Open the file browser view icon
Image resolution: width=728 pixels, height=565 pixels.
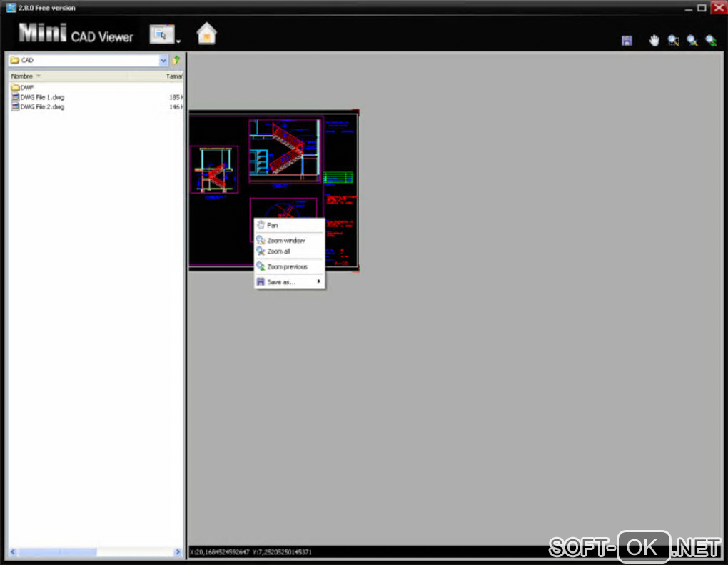click(x=161, y=34)
